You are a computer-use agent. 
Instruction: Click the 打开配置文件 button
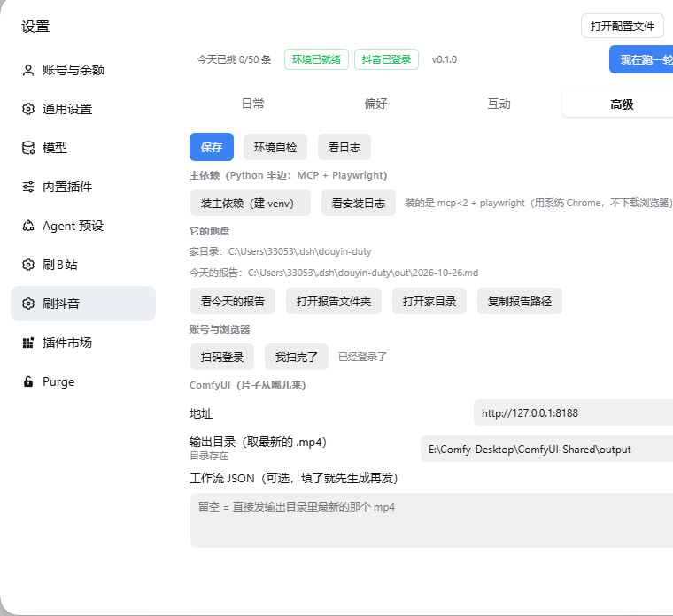coord(623,27)
